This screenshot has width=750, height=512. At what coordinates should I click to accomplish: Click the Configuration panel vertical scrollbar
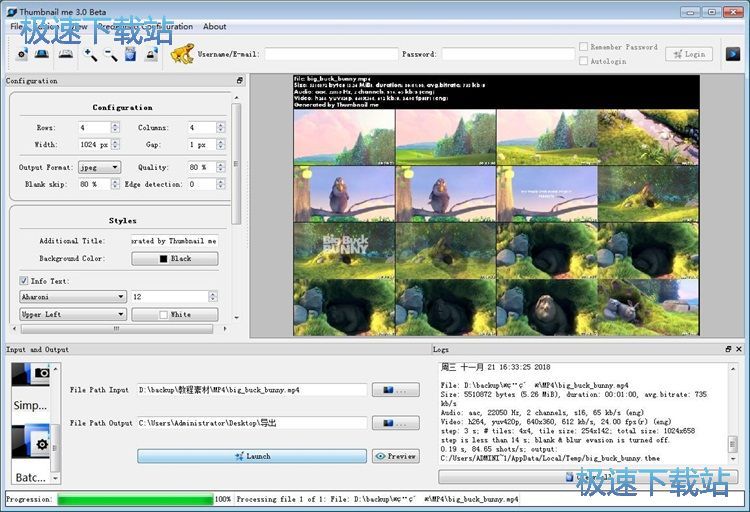(236, 163)
